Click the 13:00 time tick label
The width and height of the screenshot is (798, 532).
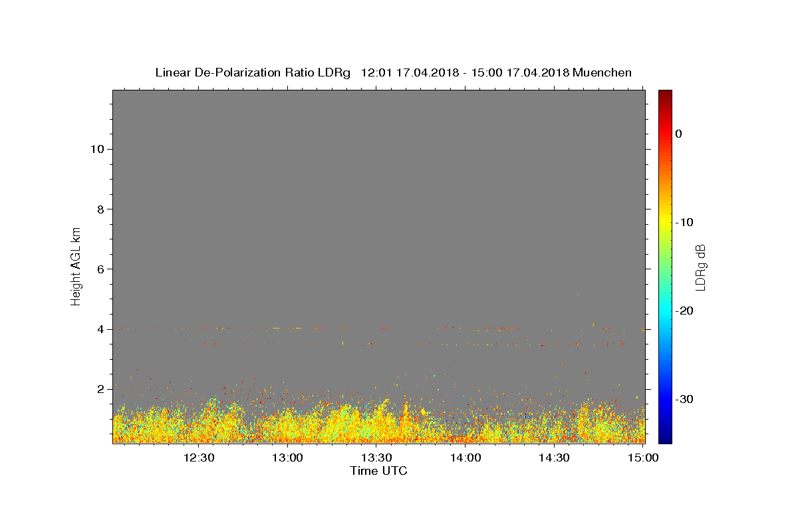point(288,458)
